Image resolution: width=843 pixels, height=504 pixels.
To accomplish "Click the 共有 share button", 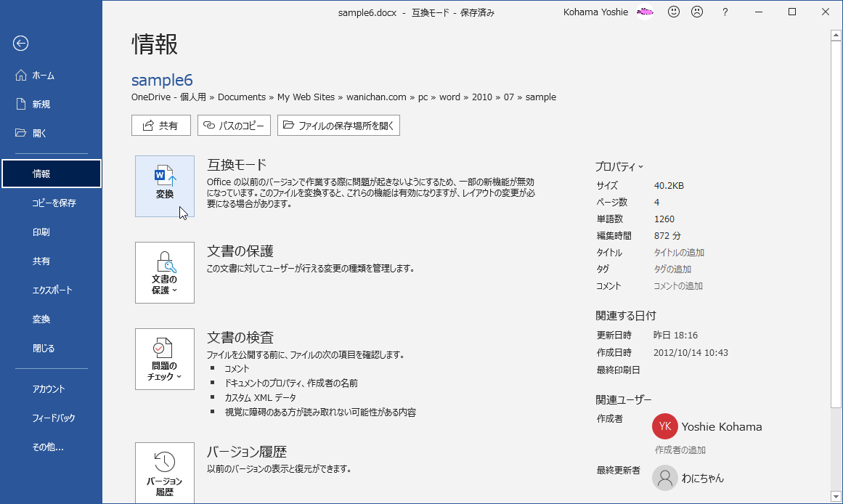I will (161, 125).
